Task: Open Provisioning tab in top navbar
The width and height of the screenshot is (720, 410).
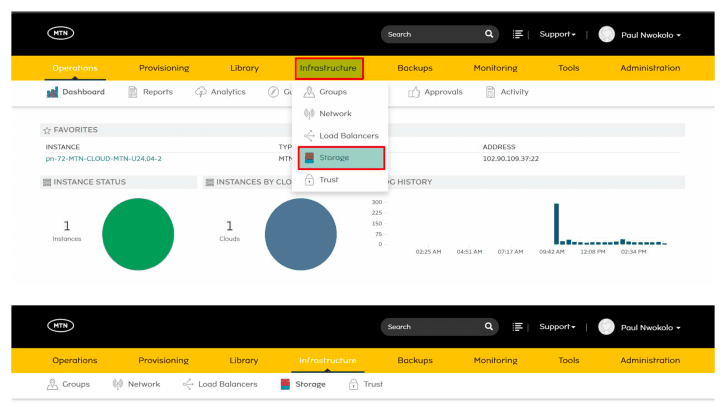Action: [164, 68]
